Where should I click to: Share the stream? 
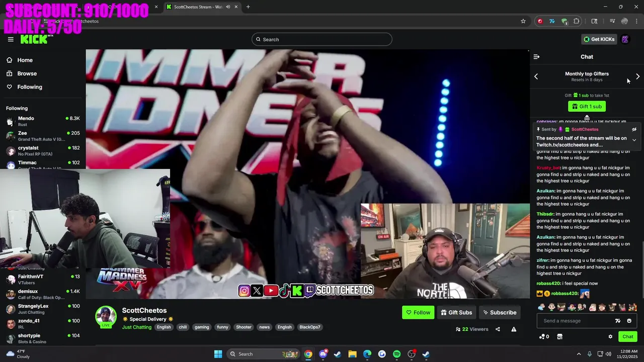(x=498, y=329)
